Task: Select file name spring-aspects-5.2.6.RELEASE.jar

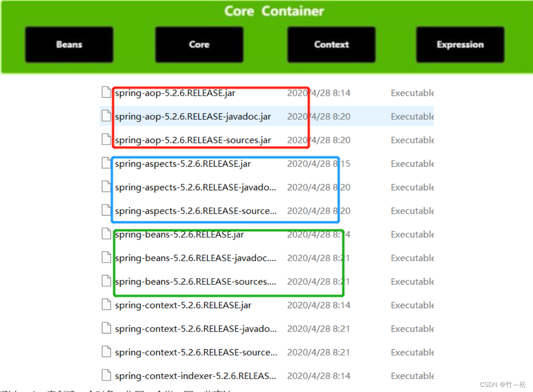Action: 183,164
